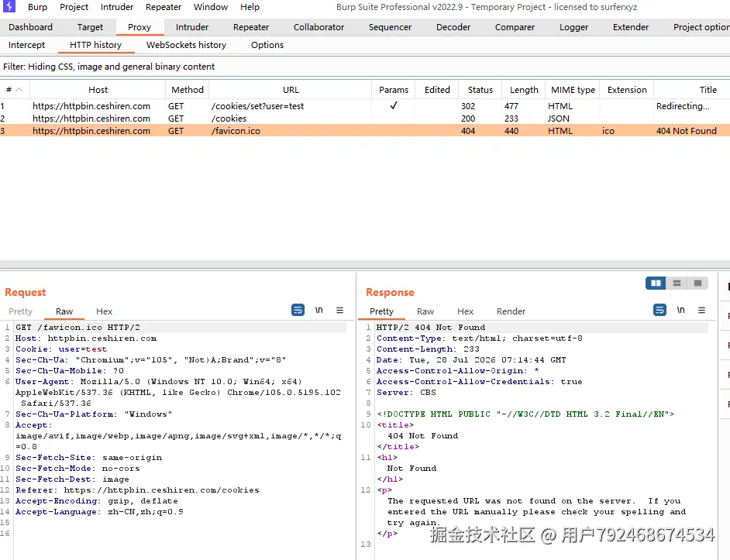Sort by the Status column header
Viewport: 730px width, 560px height.
tap(480, 89)
